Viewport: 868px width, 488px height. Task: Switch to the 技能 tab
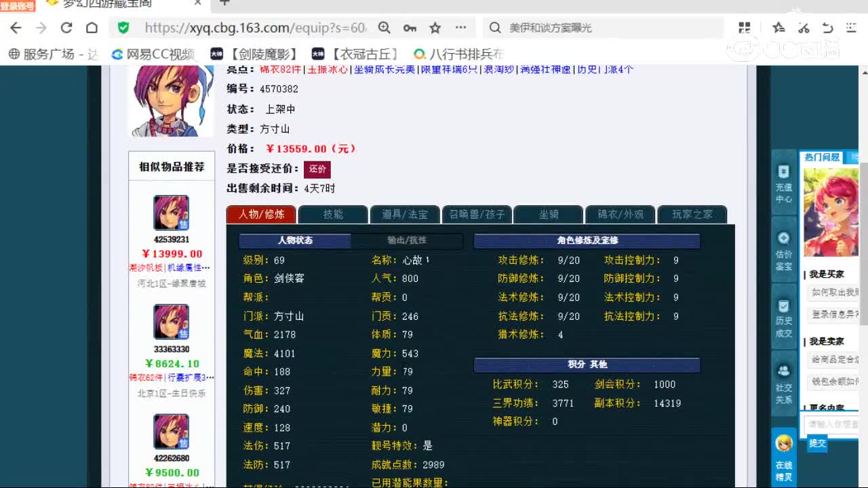[332, 213]
